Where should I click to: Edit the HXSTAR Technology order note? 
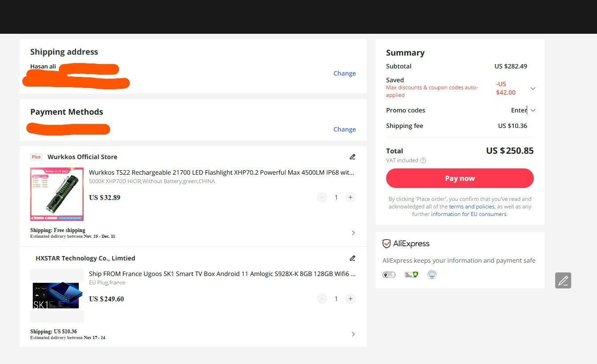tap(352, 258)
